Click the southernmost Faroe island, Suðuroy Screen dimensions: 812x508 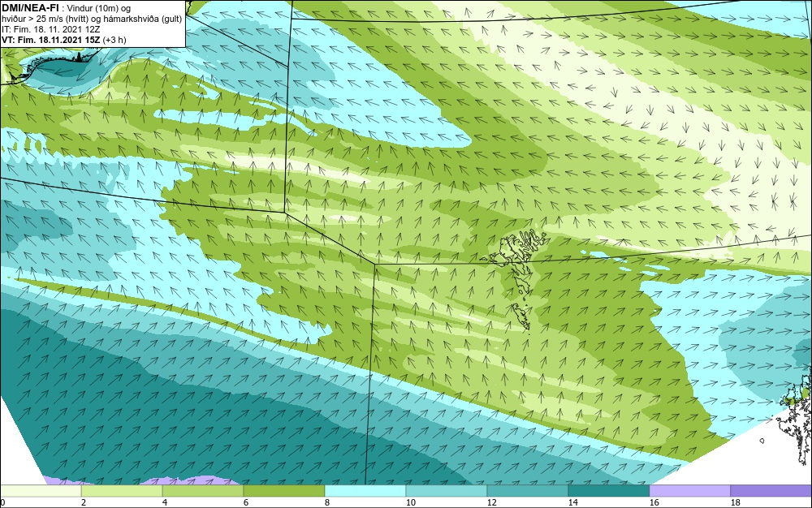(x=521, y=316)
